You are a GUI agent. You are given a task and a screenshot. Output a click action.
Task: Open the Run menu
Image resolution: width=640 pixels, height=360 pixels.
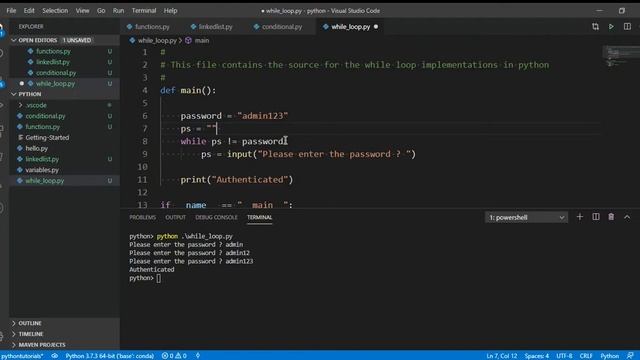tap(118, 11)
